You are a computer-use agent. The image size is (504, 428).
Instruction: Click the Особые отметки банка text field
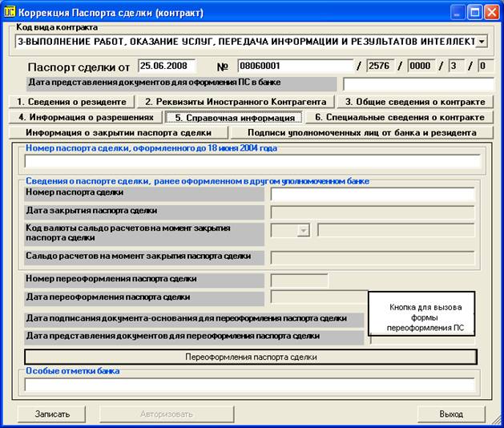click(x=252, y=384)
